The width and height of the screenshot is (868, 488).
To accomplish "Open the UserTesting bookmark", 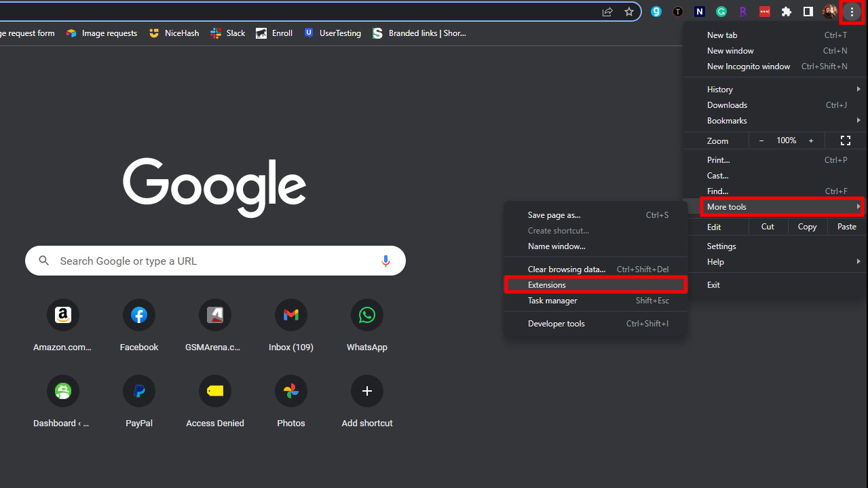I will point(333,33).
